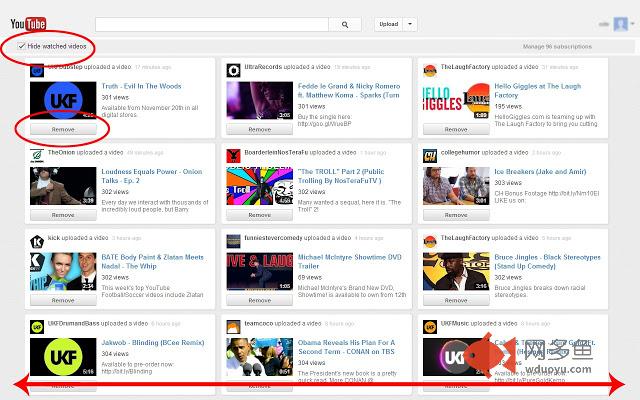Open "The TROLL" Part 2 title link
640x400 pixels.
341,176
